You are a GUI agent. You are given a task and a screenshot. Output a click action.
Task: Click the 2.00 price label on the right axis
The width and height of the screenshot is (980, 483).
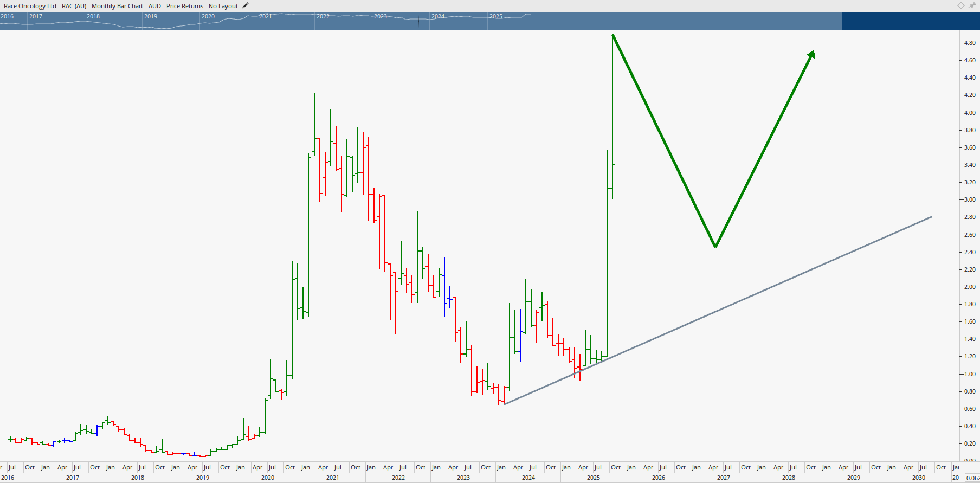click(969, 287)
